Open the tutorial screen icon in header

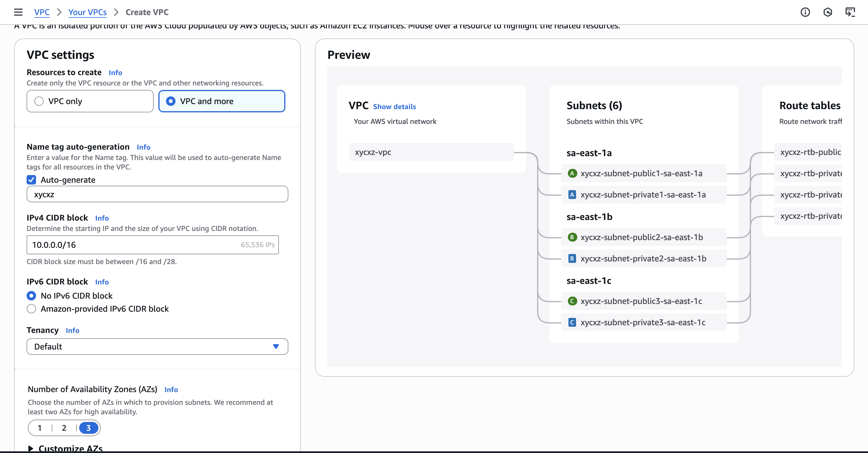850,12
